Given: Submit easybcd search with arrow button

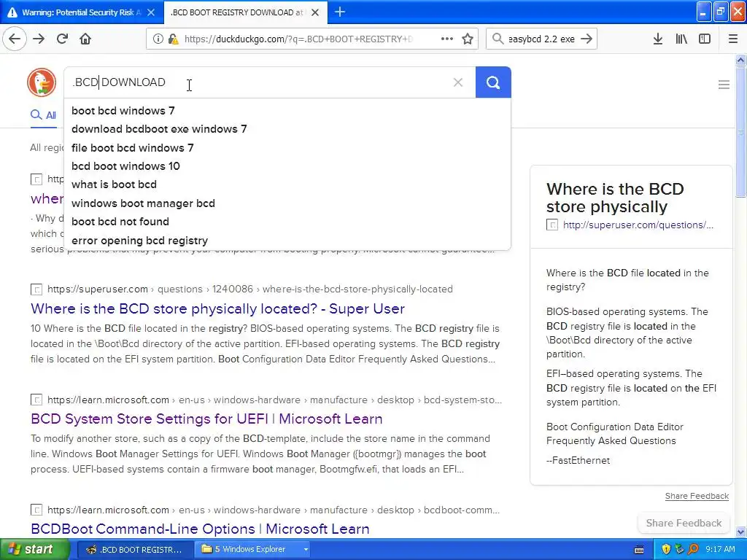Looking at the screenshot, I should click(587, 39).
